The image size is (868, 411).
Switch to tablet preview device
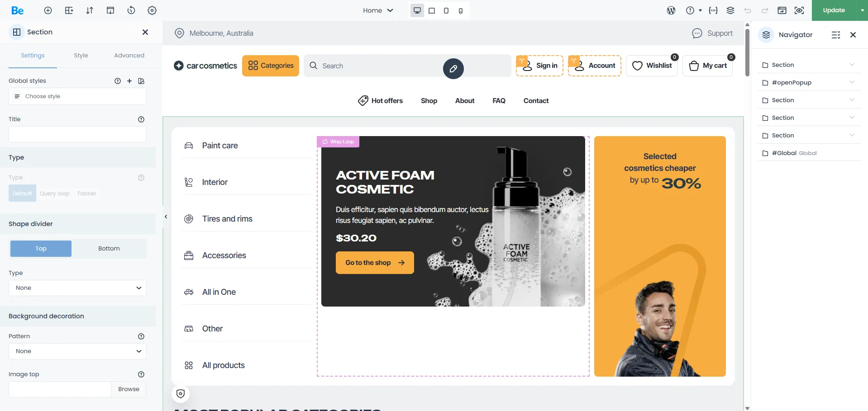click(446, 10)
